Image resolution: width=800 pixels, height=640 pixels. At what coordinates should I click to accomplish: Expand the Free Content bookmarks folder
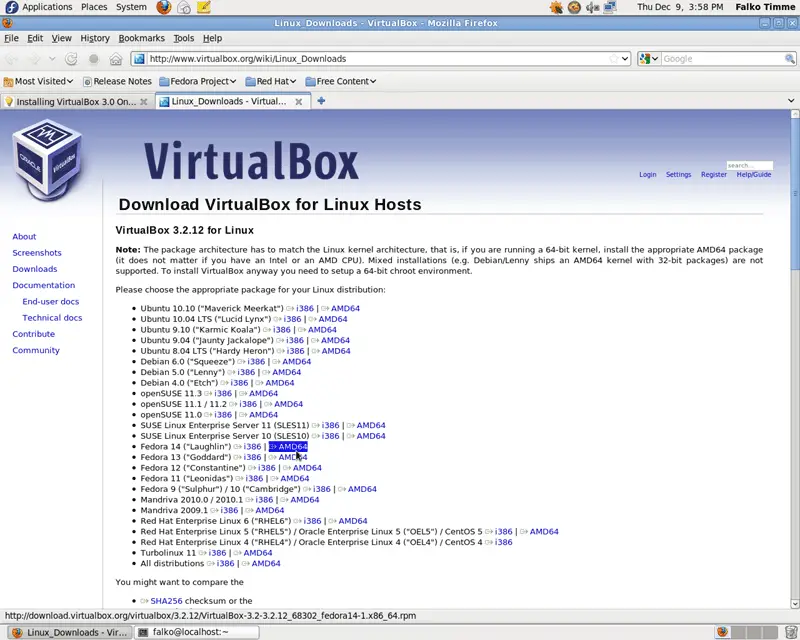(x=340, y=81)
